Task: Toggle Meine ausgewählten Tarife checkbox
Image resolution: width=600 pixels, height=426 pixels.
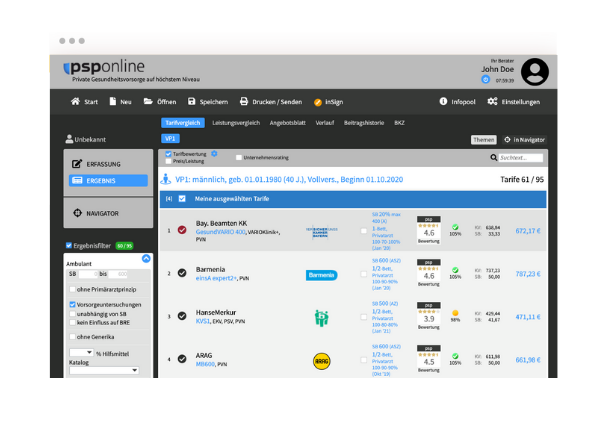Action: pyautogui.click(x=182, y=198)
